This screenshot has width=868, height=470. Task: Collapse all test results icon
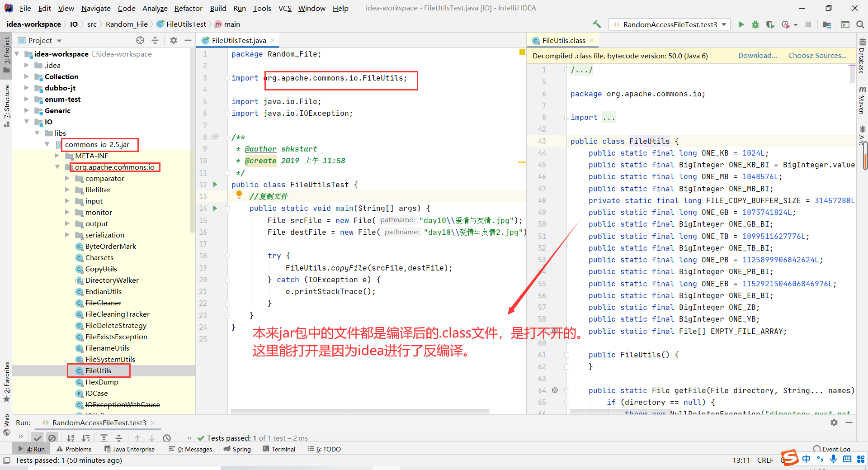point(119,438)
